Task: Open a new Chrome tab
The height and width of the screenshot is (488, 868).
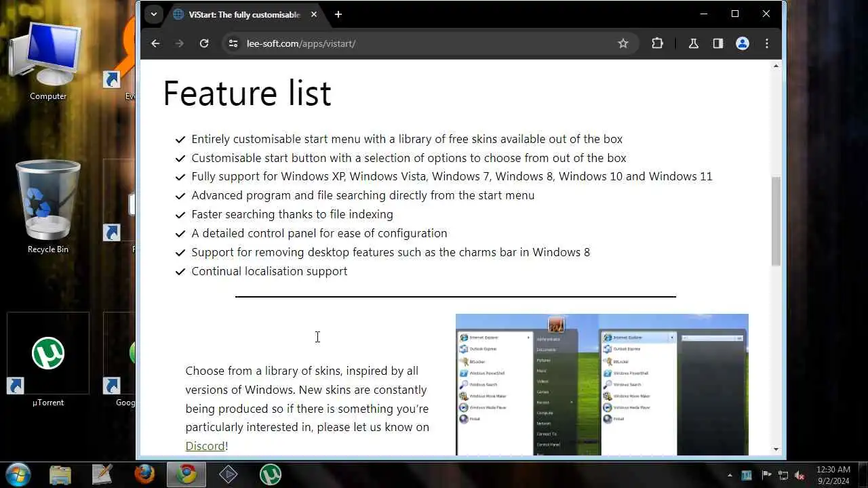Action: coord(338,14)
